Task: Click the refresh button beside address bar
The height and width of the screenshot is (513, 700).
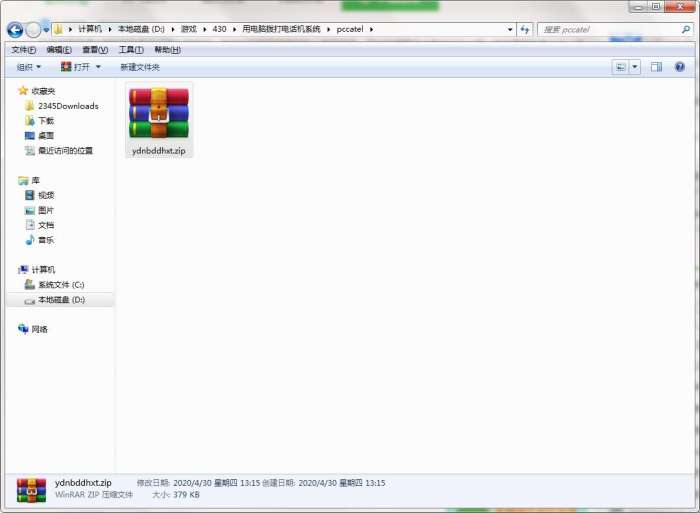Action: pyautogui.click(x=525, y=29)
